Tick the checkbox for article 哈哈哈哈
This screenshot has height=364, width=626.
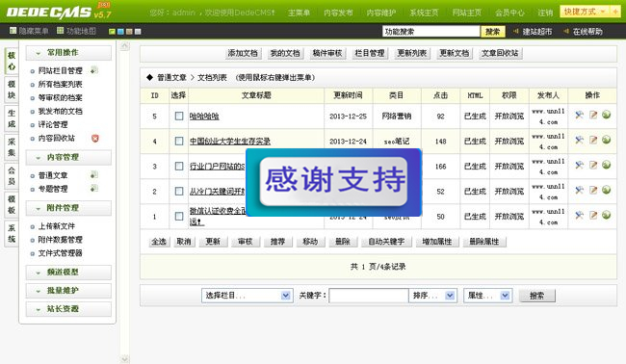(x=179, y=117)
